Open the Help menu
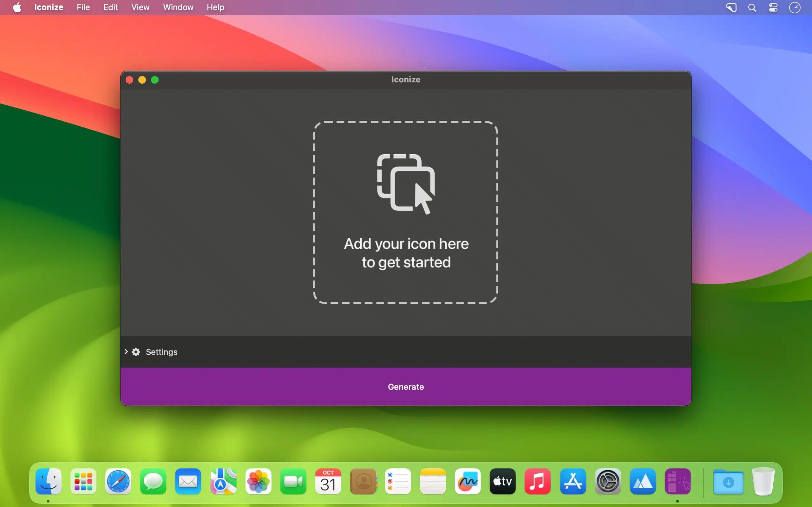This screenshot has width=812, height=507. (x=215, y=7)
